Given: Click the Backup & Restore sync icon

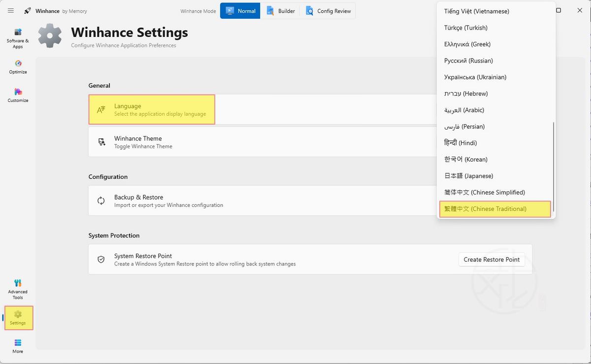Looking at the screenshot, I should coord(101,200).
